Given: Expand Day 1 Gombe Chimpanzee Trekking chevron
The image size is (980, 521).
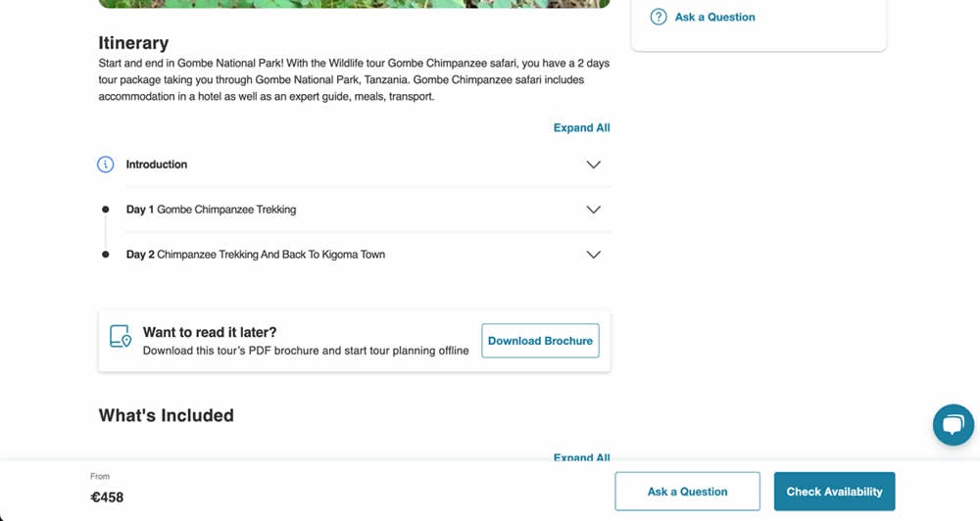Looking at the screenshot, I should [x=593, y=210].
